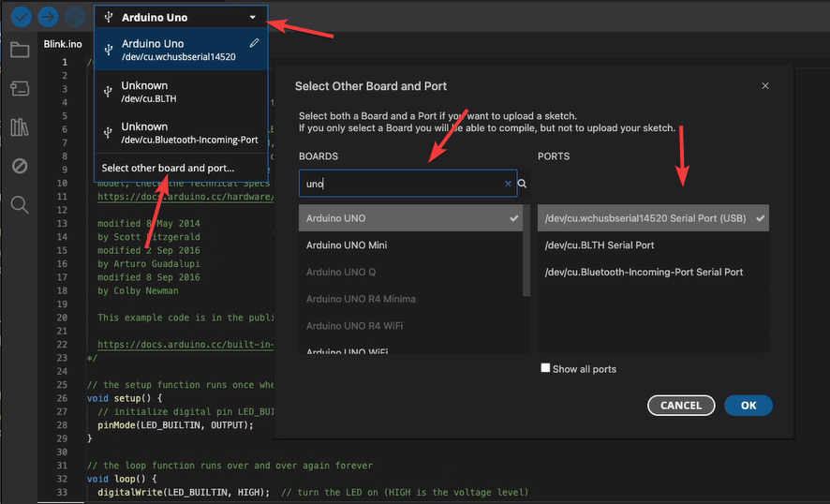
Task: Click the digitalWrite(LED_BUILTIN, HIGH) line
Action: point(184,493)
